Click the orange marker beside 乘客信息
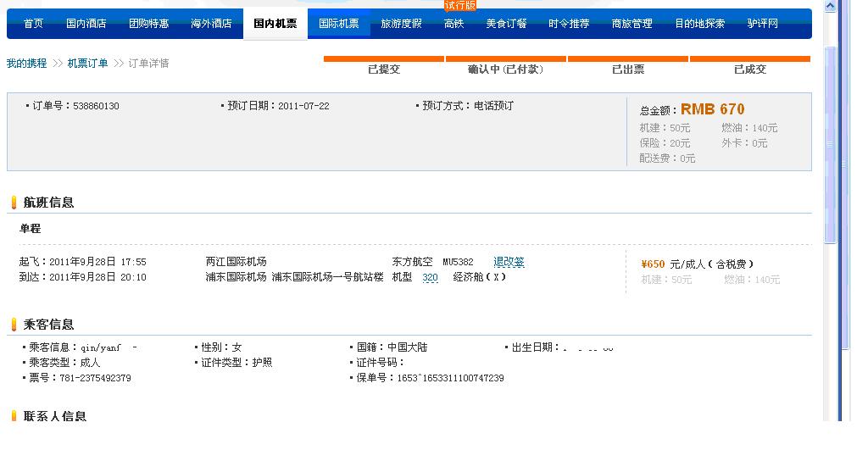868x450 pixels. point(14,325)
